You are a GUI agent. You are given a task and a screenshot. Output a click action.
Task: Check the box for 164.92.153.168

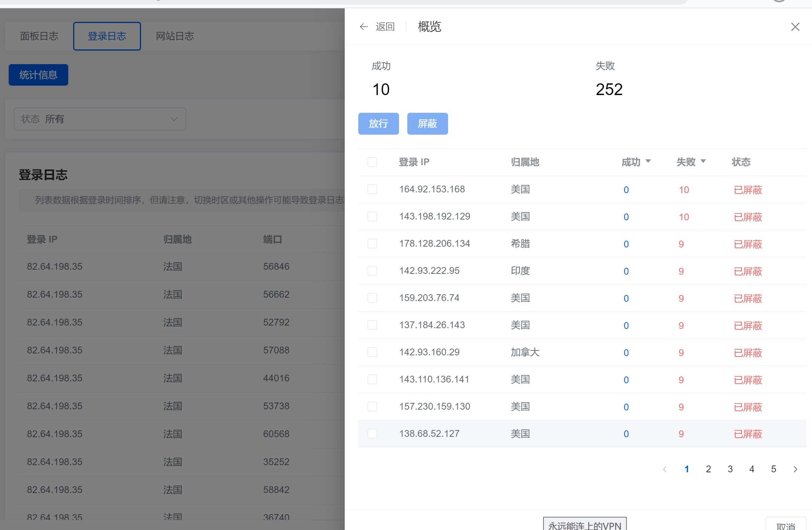pos(372,189)
